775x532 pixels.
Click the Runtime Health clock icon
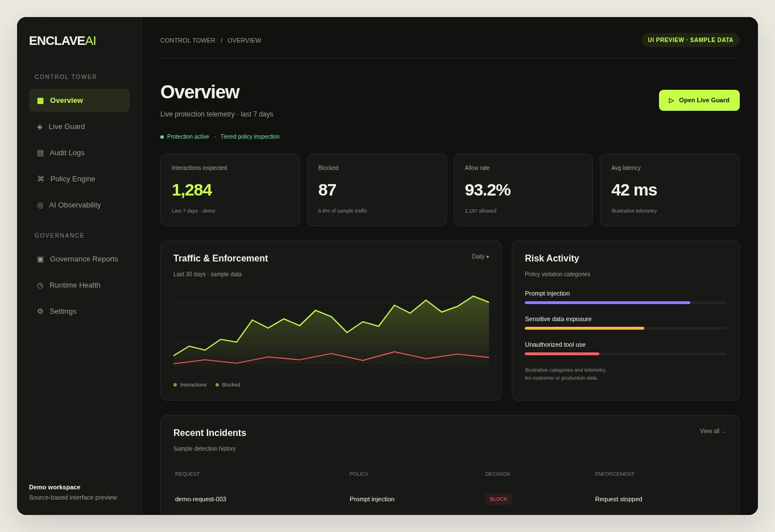point(40,285)
